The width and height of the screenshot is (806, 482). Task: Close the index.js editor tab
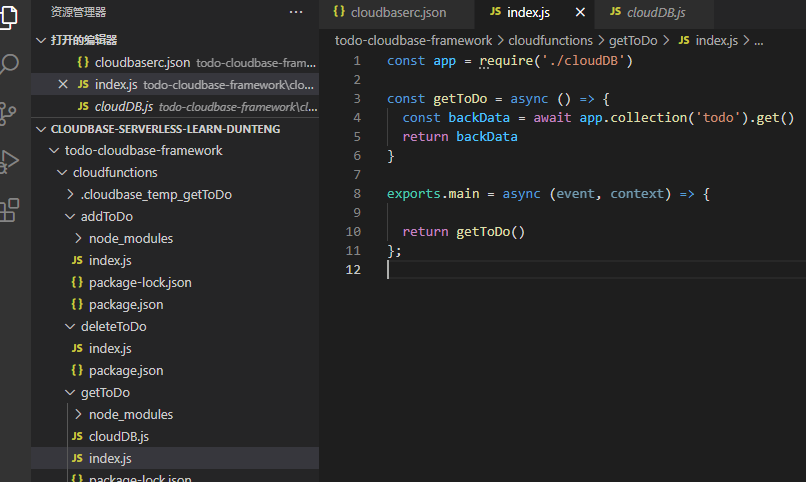pyautogui.click(x=579, y=13)
